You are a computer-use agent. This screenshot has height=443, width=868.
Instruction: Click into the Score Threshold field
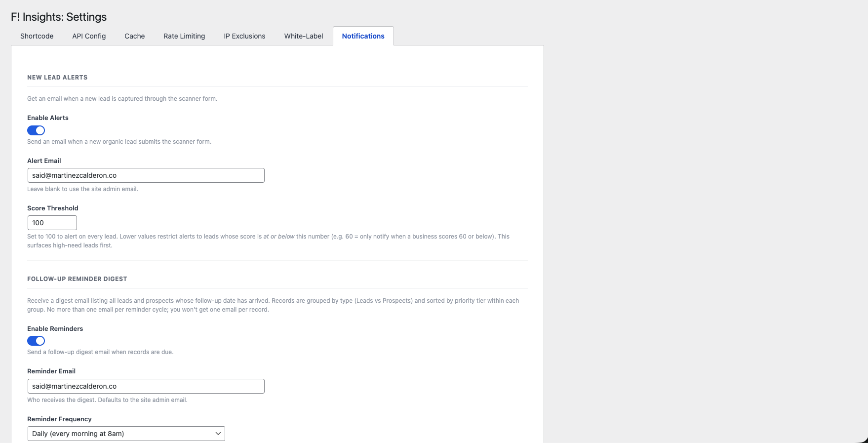coord(52,223)
